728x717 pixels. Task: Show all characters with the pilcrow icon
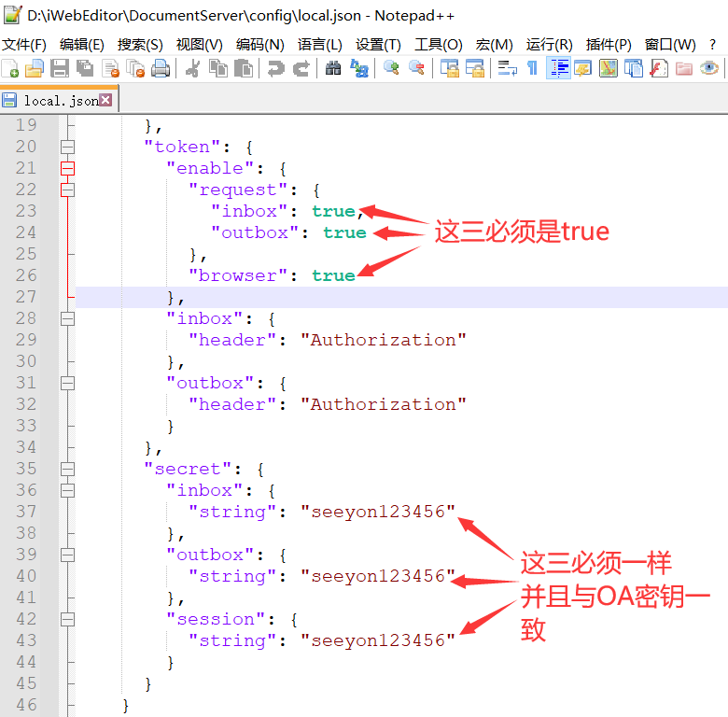pos(533,68)
